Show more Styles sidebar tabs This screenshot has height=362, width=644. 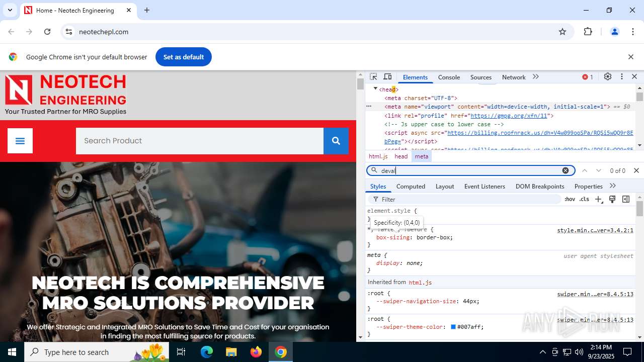(613, 186)
